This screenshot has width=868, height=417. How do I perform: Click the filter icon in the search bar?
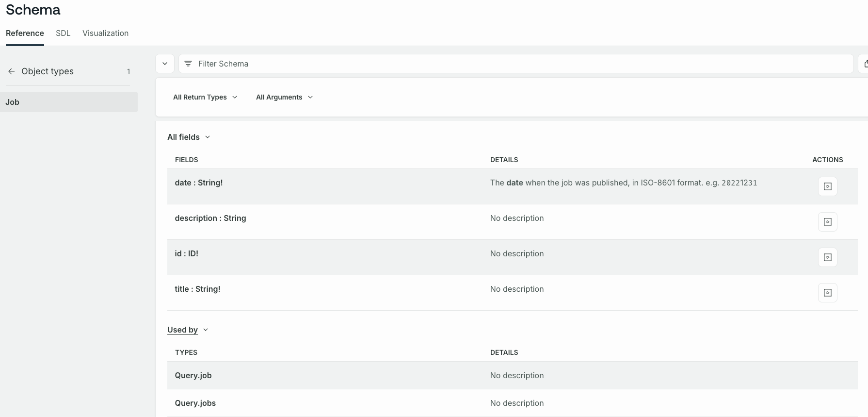click(x=188, y=64)
